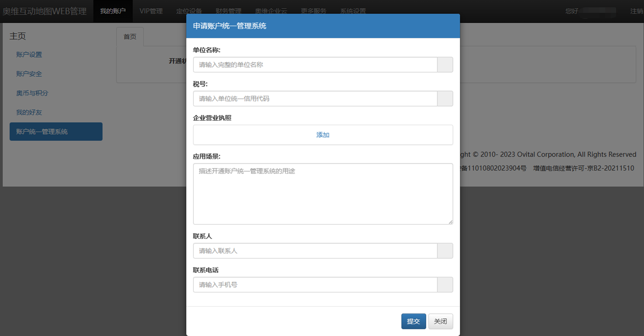
Task: Focus the 联系电话 input field
Action: [x=315, y=285]
